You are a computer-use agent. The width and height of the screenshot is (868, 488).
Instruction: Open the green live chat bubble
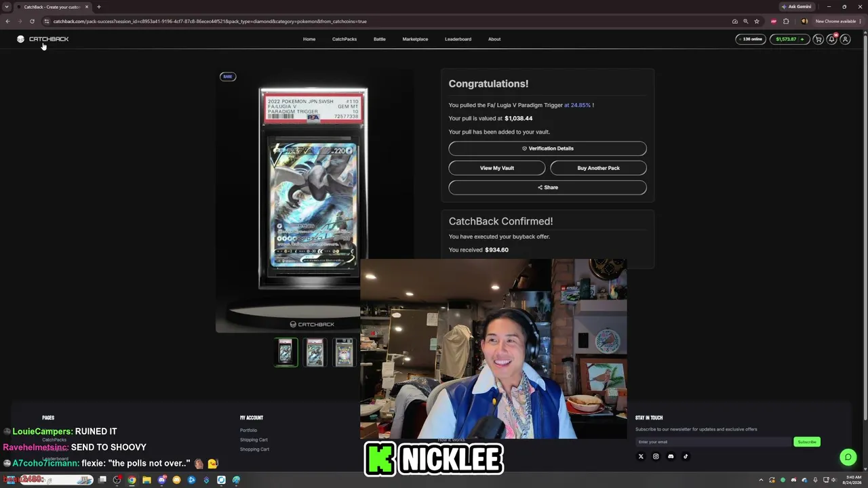tap(848, 457)
